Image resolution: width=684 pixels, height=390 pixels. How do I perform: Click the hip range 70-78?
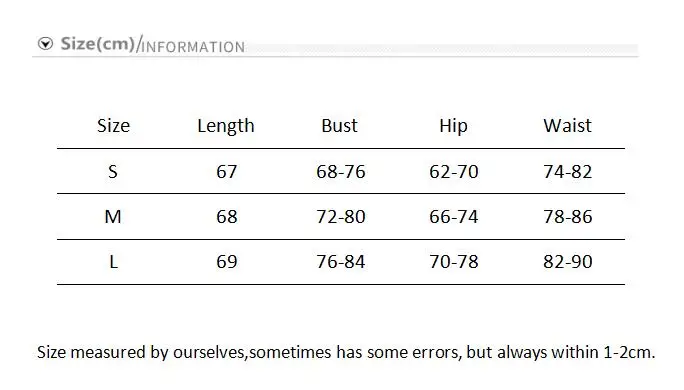[454, 262]
